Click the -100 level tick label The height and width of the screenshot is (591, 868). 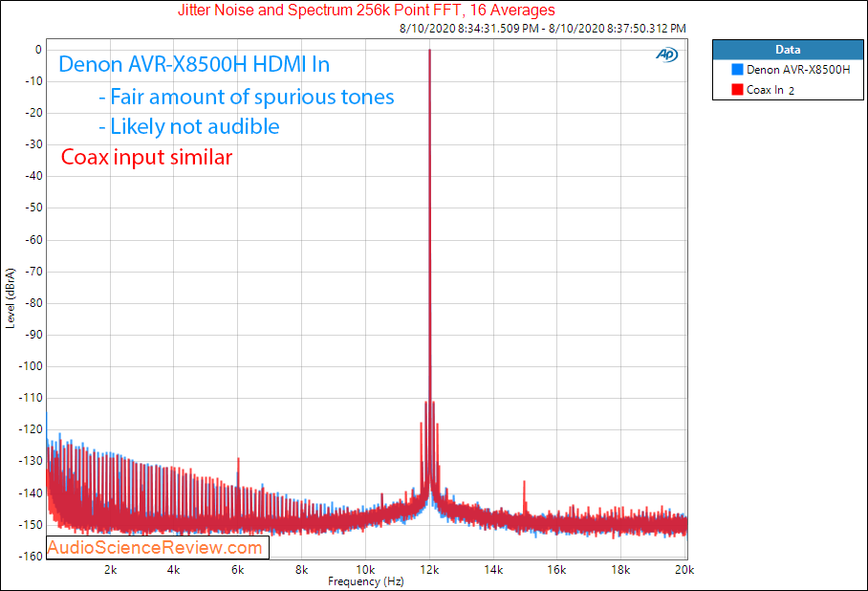[x=31, y=366]
